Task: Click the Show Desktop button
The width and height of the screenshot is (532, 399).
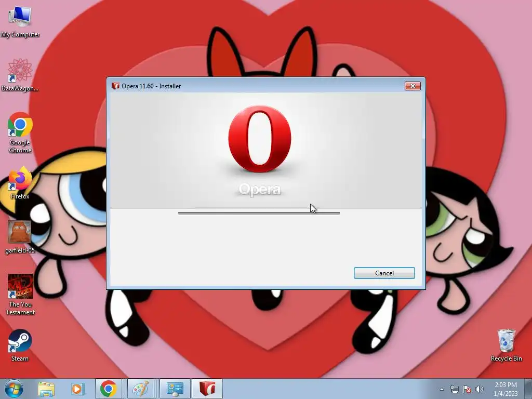Action: coord(528,389)
